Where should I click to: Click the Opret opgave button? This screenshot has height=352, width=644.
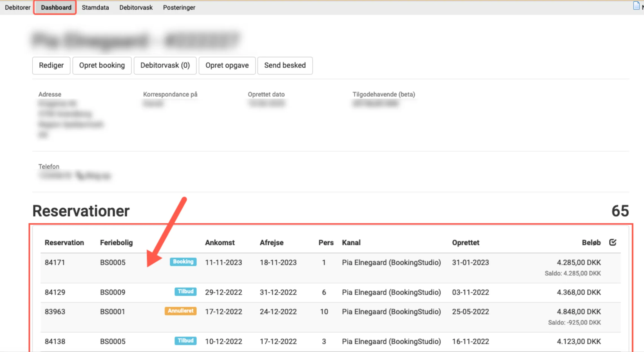(x=227, y=65)
